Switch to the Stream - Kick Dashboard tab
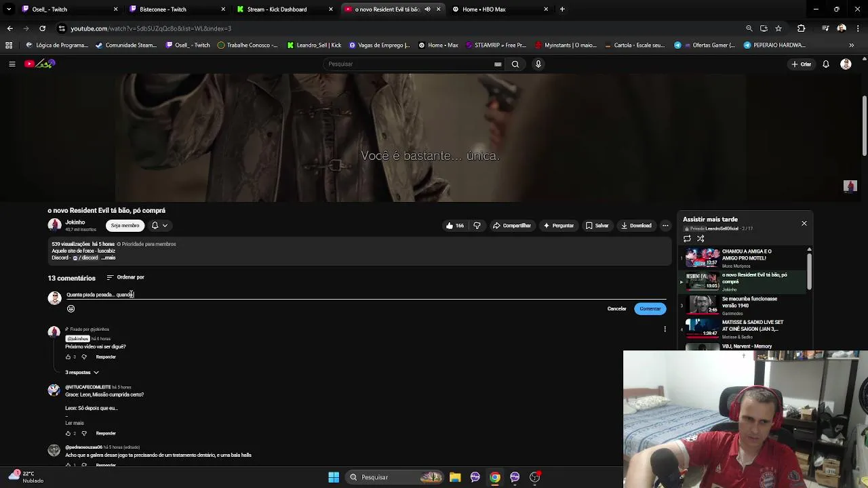 (284, 9)
